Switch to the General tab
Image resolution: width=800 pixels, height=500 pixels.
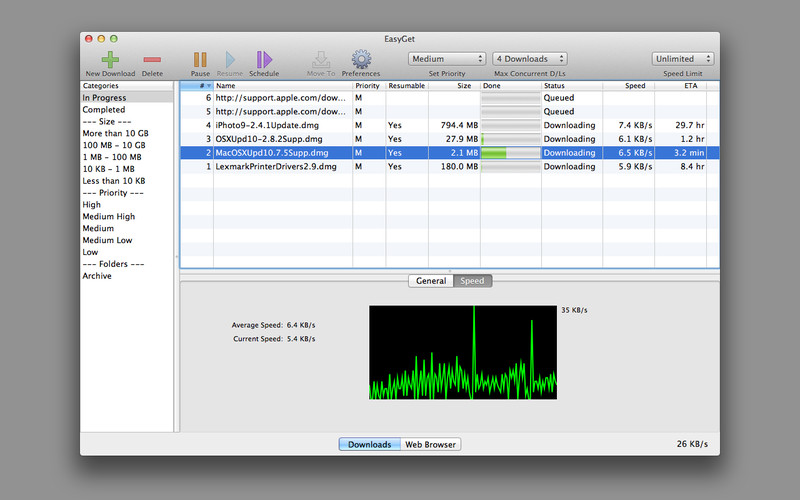point(431,281)
